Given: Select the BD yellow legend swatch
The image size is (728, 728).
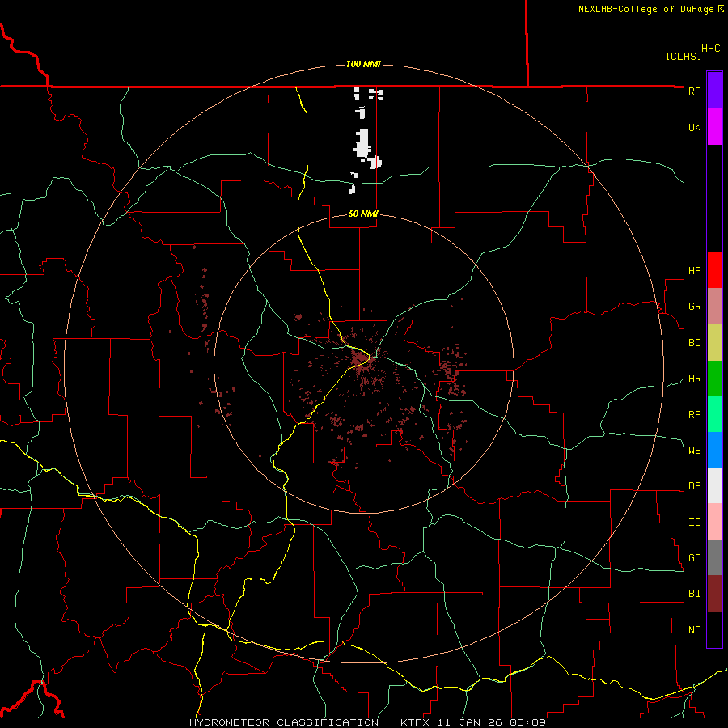Looking at the screenshot, I should (714, 343).
